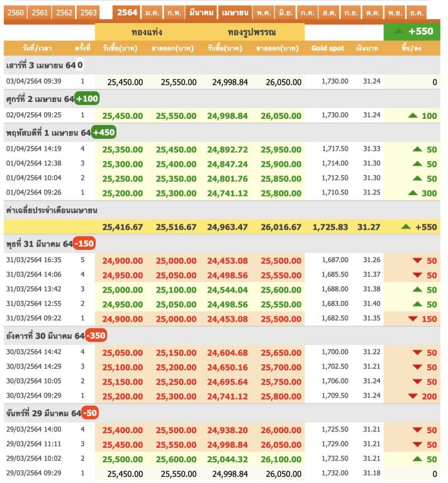
Task: Click the up arrow in the 31/03/2564 13:42 row
Action: 417,289
